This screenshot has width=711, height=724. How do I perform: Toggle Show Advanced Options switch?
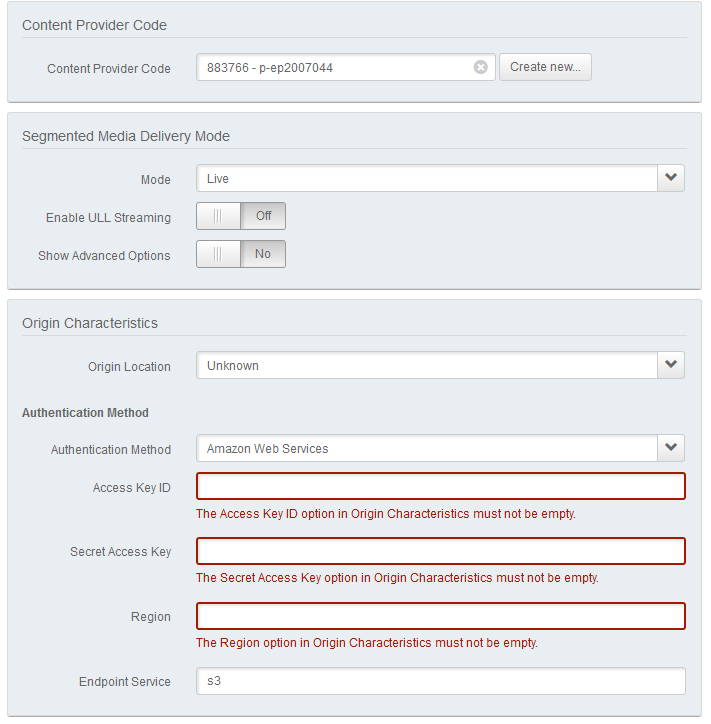pos(241,254)
